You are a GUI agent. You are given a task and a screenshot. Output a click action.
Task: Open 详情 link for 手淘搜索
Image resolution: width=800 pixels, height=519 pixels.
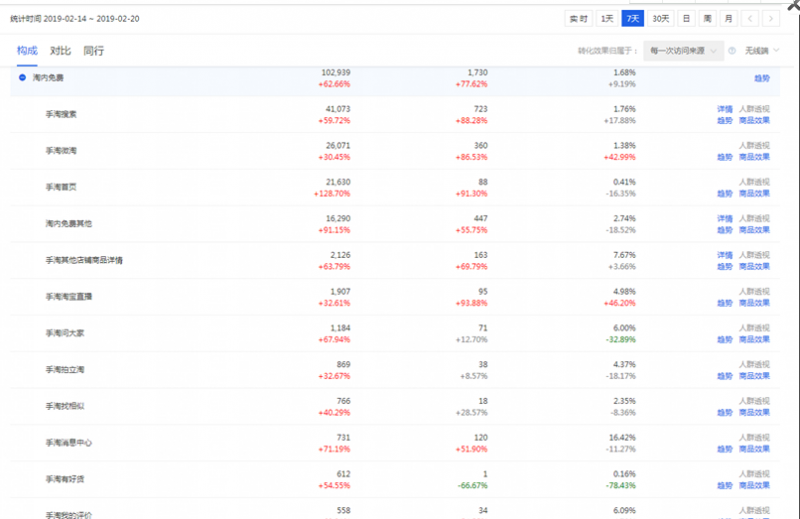pyautogui.click(x=724, y=109)
